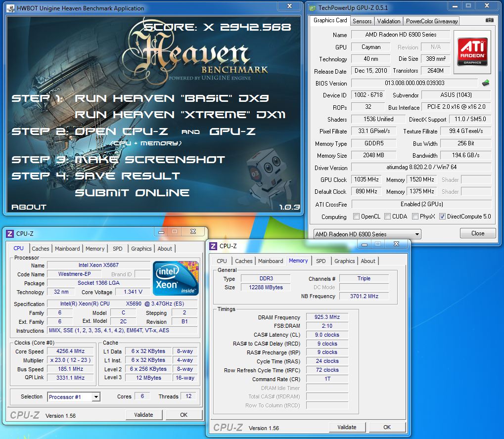Click the BIOS save chip icon in GPU-Z
The width and height of the screenshot is (504, 439).
click(x=486, y=83)
